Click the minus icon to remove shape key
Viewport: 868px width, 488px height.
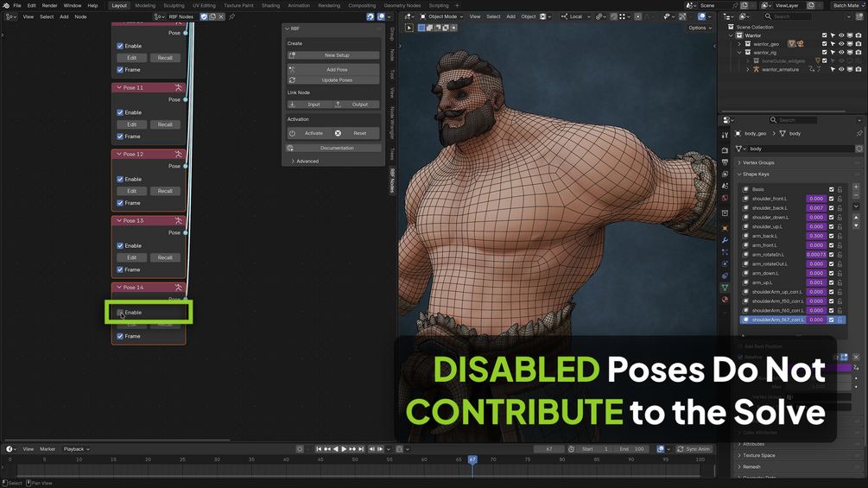click(856, 195)
